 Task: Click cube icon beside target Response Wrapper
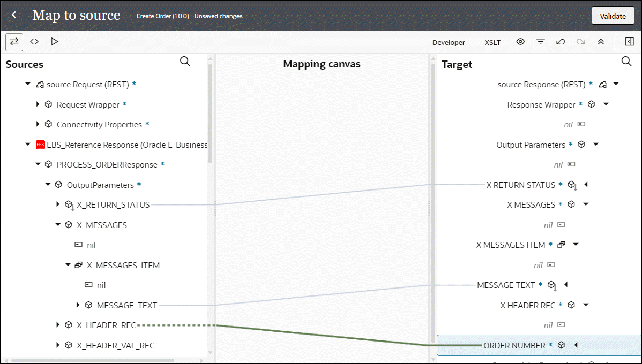(591, 104)
